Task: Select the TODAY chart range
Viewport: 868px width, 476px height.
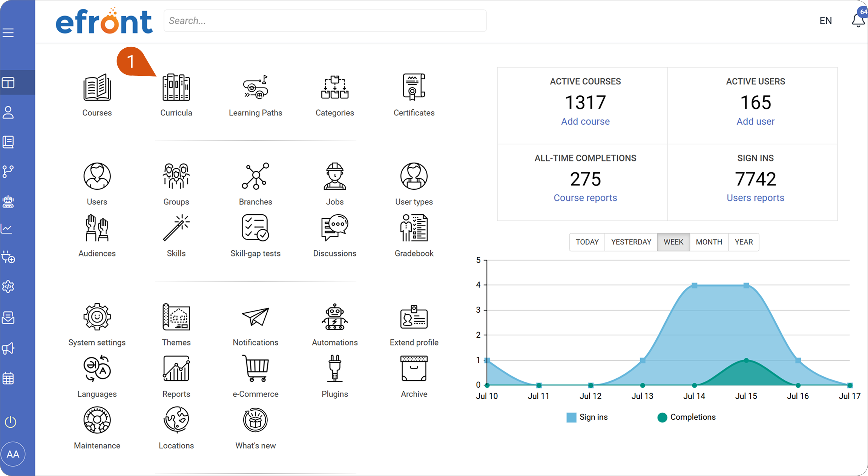Action: 587,242
